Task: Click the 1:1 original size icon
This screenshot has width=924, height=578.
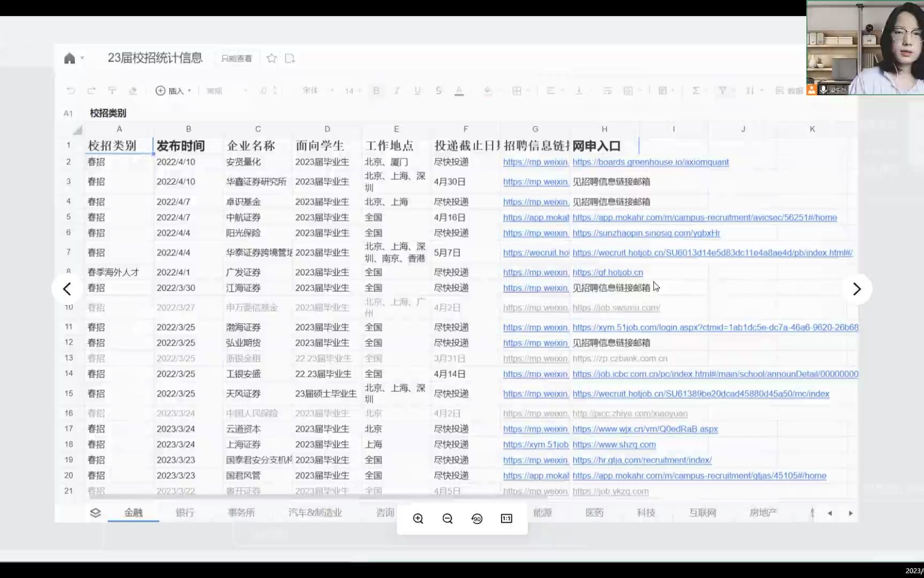Action: (x=506, y=519)
